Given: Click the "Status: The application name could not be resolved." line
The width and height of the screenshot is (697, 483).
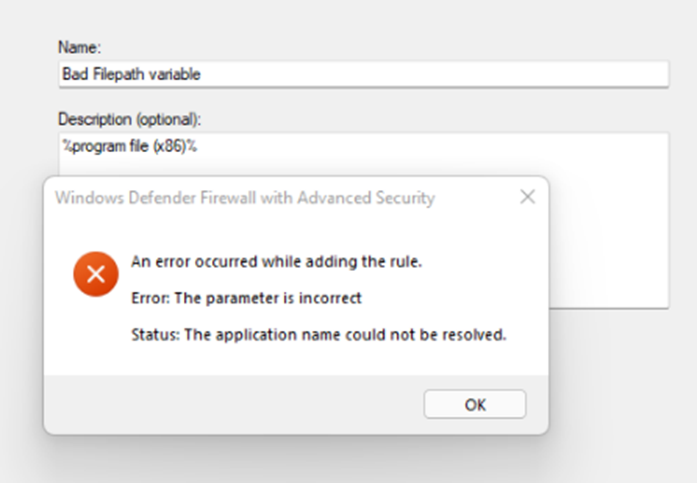Looking at the screenshot, I should (x=319, y=335).
